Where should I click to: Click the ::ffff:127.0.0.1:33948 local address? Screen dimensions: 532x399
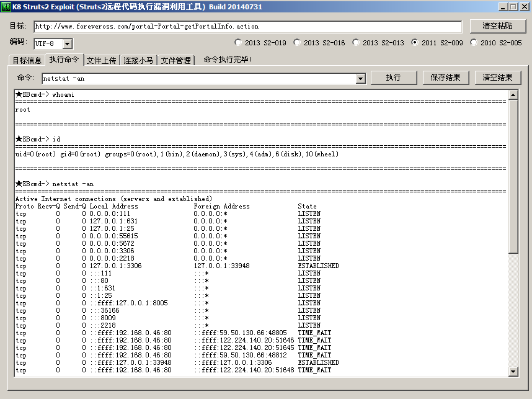tap(131, 362)
